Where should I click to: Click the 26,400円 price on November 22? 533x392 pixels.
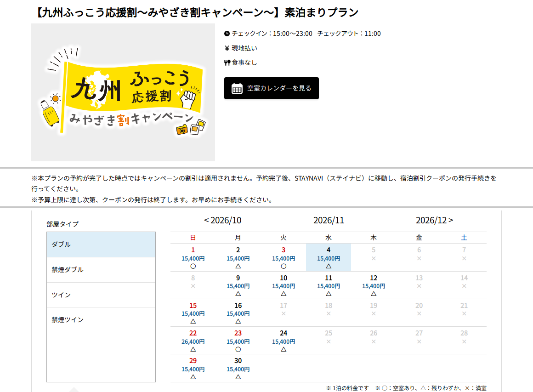tap(193, 341)
